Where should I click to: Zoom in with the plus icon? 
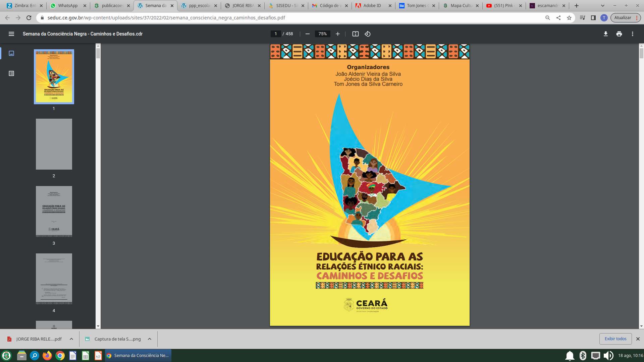click(338, 34)
